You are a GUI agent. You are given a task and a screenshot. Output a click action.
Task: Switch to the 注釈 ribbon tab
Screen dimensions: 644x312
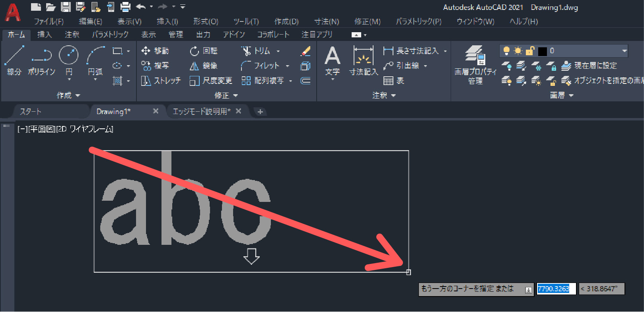click(72, 35)
